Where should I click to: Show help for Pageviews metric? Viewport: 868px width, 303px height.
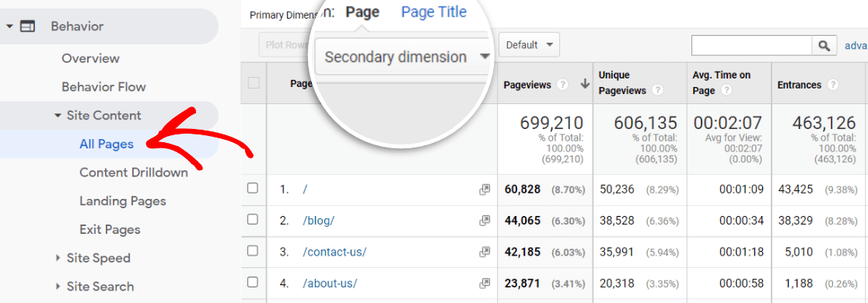[x=562, y=85]
